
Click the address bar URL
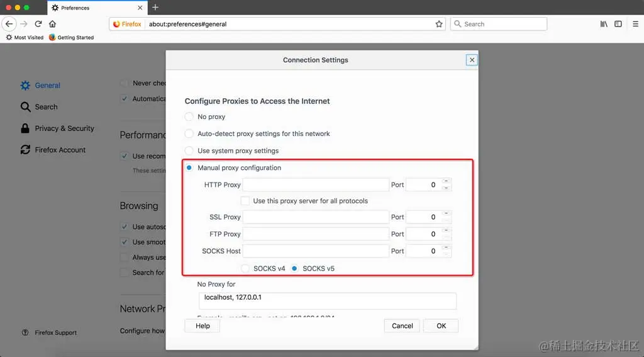click(187, 25)
